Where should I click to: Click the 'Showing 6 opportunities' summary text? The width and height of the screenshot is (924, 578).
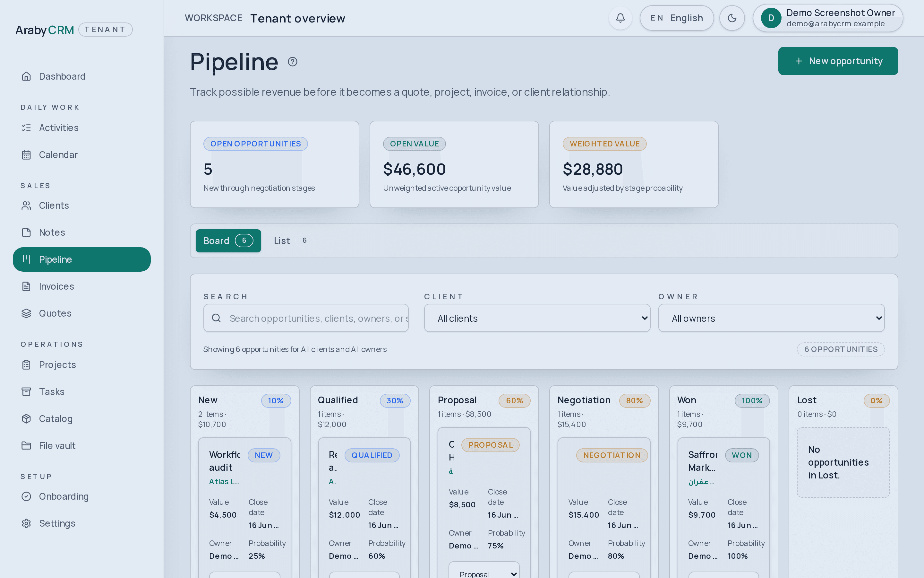click(x=295, y=349)
